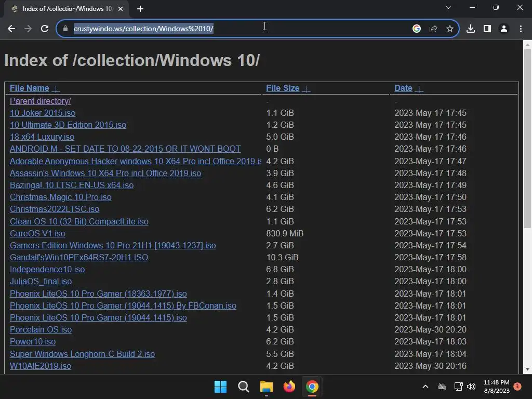The image size is (532, 399).
Task: Download Independence10.iso
Action: (x=47, y=270)
